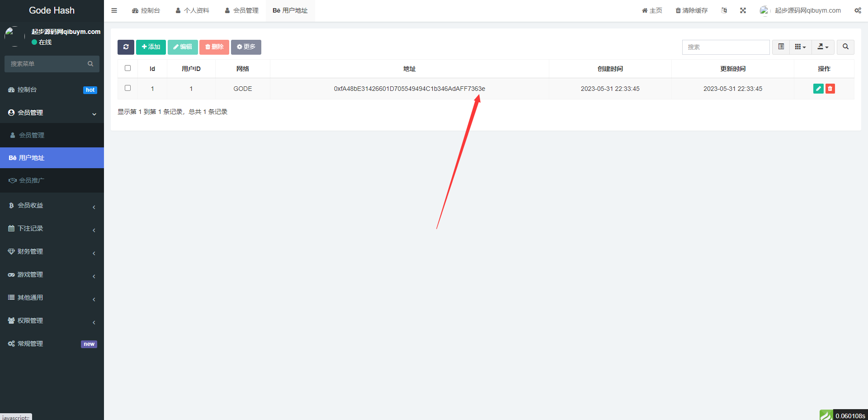Click the username in the sidebar profile
The width and height of the screenshot is (868, 420).
(66, 32)
